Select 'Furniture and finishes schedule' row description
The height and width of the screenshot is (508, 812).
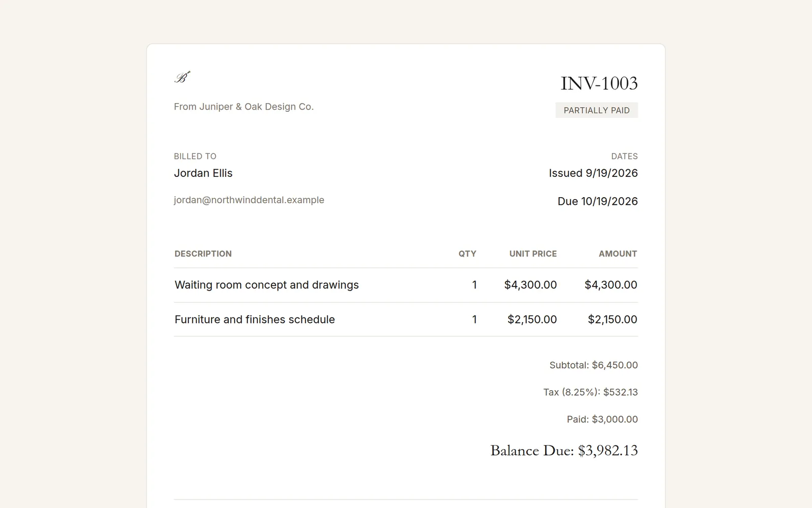(255, 320)
